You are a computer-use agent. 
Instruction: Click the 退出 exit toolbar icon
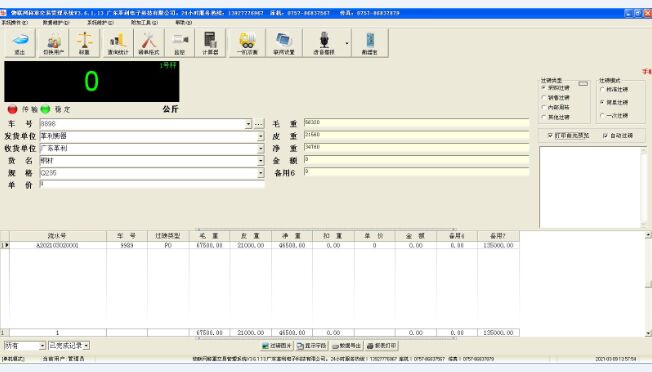pos(20,43)
